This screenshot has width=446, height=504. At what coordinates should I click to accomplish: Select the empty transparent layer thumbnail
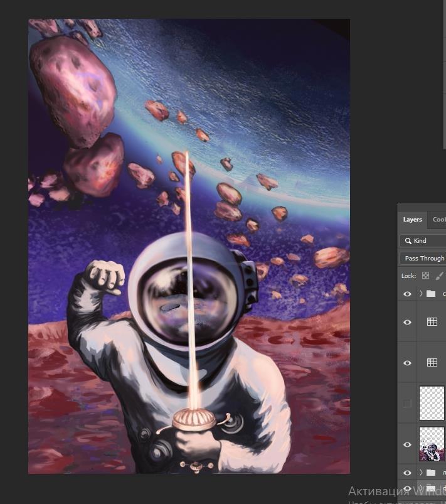click(x=432, y=404)
